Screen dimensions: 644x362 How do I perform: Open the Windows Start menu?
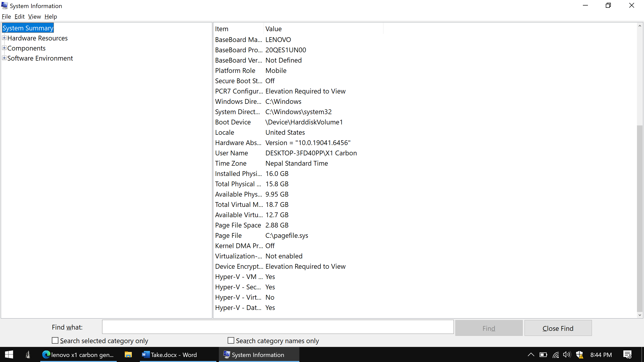pos(9,355)
